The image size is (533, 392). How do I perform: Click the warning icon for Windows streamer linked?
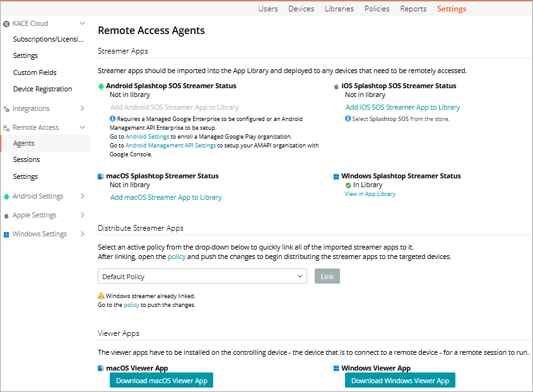pos(101,296)
